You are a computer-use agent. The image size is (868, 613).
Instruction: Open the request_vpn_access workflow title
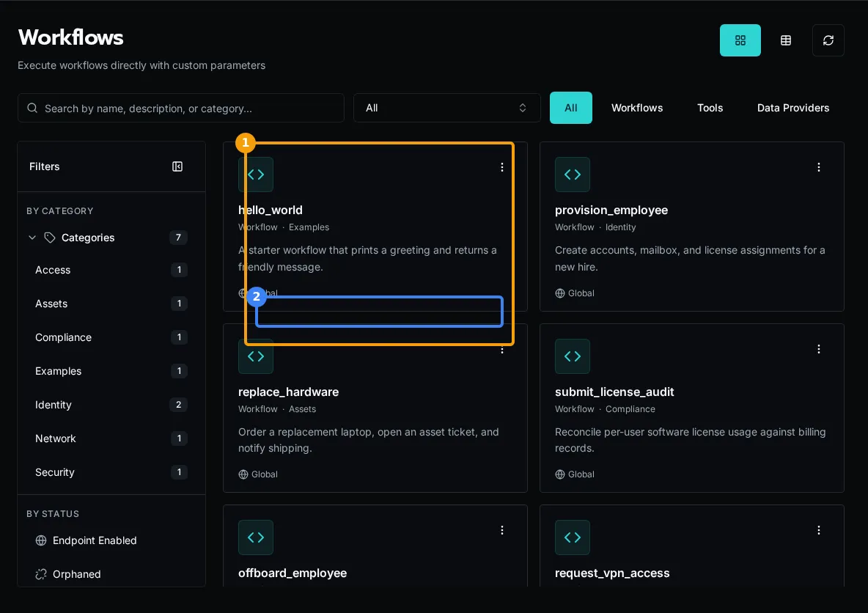(x=612, y=573)
